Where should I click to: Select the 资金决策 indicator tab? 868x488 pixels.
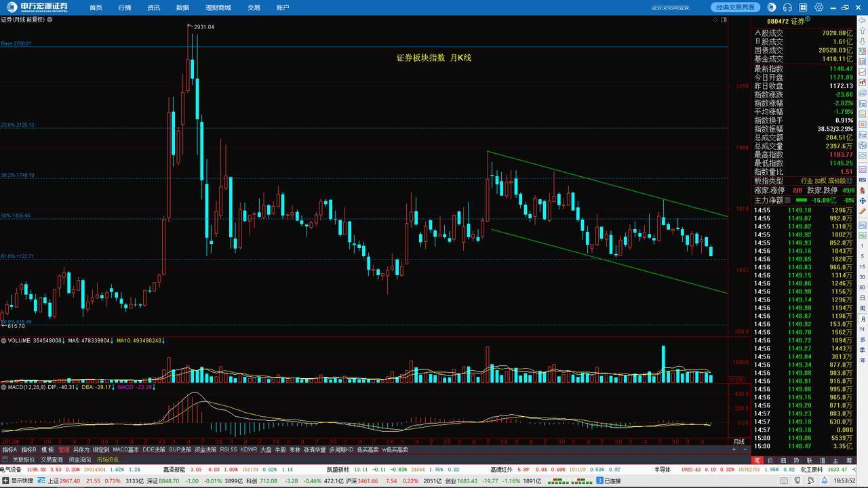pos(205,449)
